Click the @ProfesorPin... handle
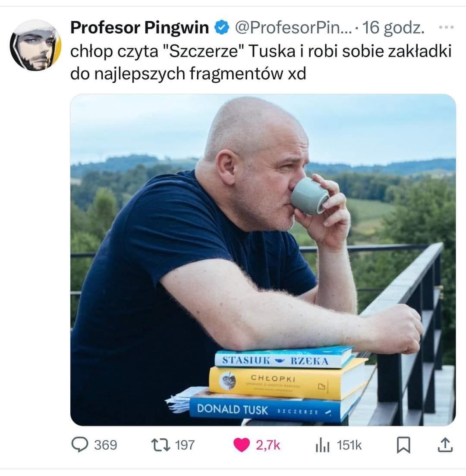The height and width of the screenshot is (476, 466). click(x=293, y=28)
